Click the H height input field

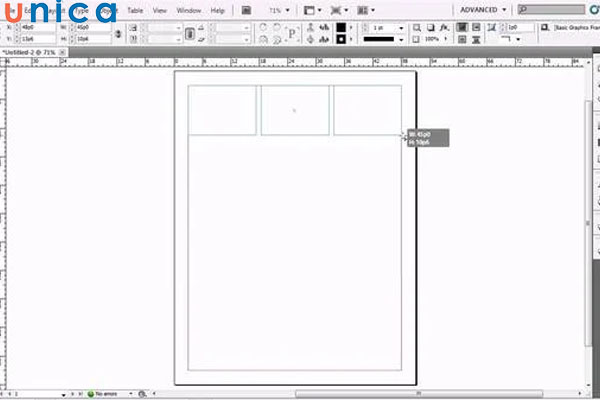pos(93,39)
